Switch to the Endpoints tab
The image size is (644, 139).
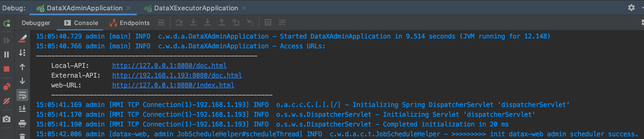point(129,23)
